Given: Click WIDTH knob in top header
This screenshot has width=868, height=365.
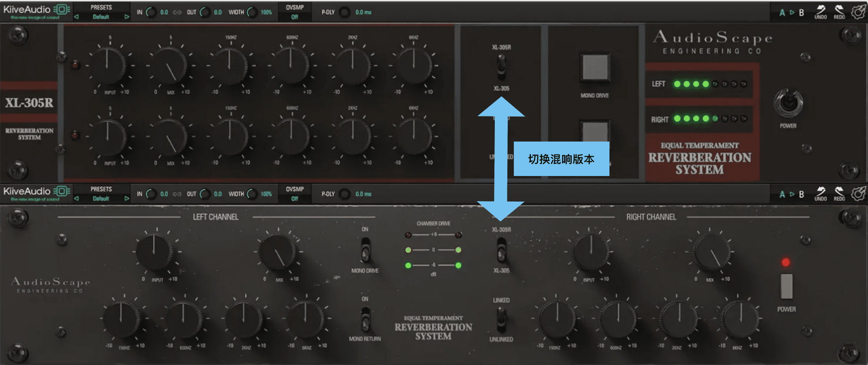Looking at the screenshot, I should 252,12.
